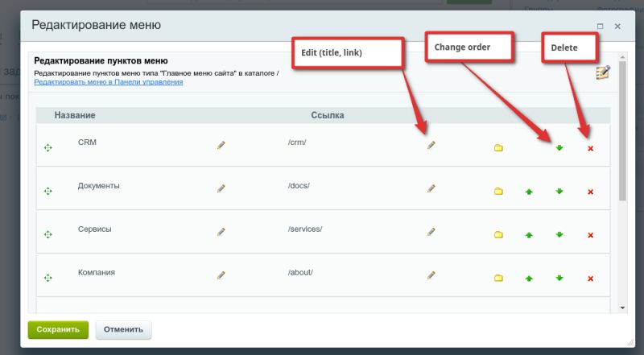Edit the CRM title with its pencil icon
644x355 pixels.
(x=221, y=145)
